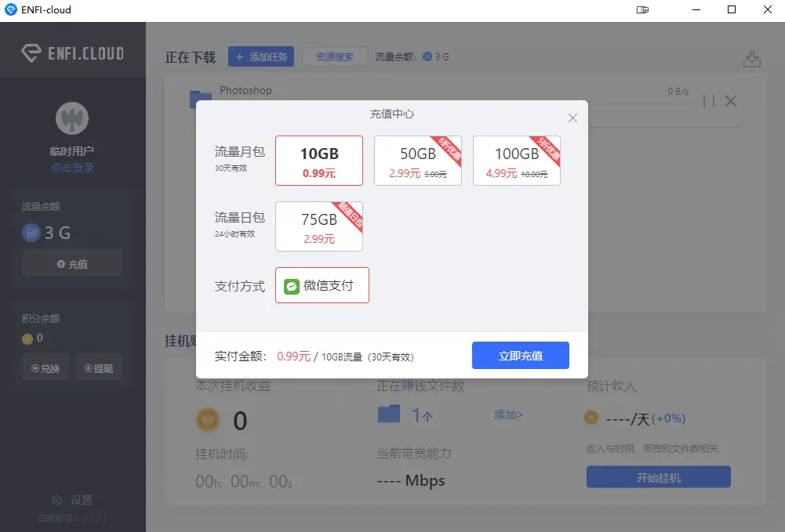Click the 立即充值 button
This screenshot has height=532, width=785.
[x=520, y=356]
